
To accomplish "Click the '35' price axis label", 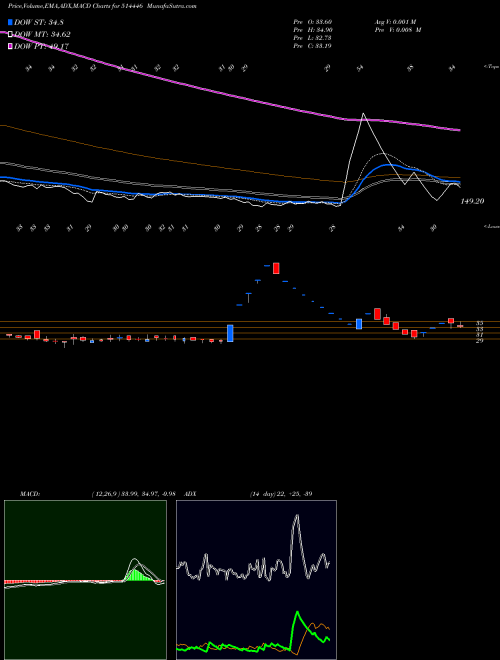I will point(479,323).
